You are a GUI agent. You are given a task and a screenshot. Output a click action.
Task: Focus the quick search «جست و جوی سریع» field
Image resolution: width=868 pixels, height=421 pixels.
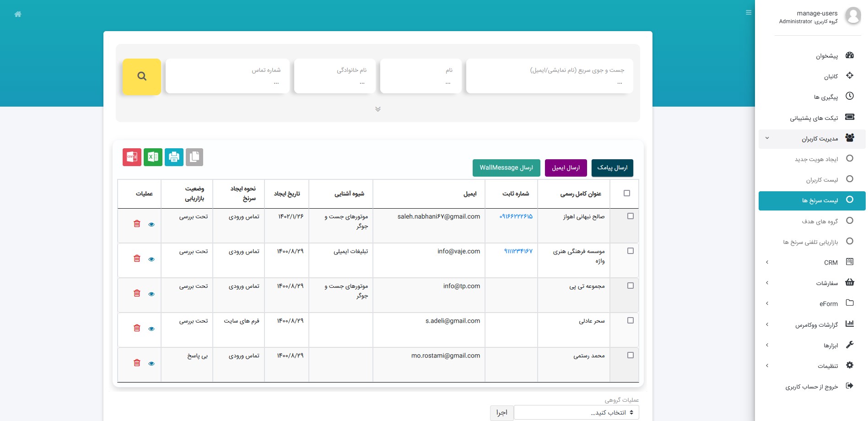[549, 76]
